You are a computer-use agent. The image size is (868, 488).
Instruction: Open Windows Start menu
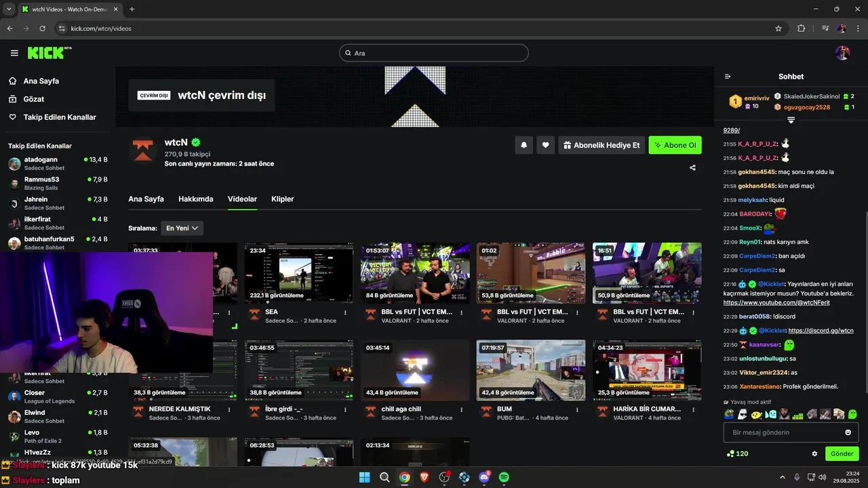pyautogui.click(x=364, y=477)
